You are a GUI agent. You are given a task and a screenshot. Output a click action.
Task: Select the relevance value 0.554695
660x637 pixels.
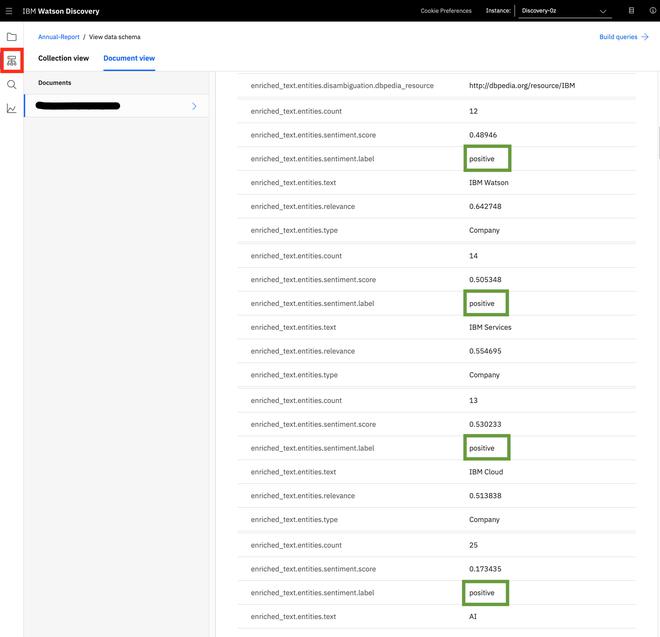485,351
